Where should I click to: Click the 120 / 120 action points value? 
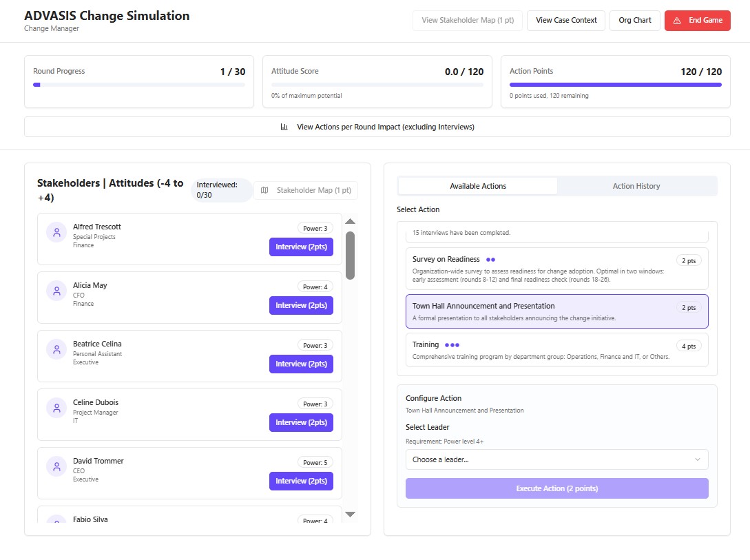pyautogui.click(x=701, y=72)
